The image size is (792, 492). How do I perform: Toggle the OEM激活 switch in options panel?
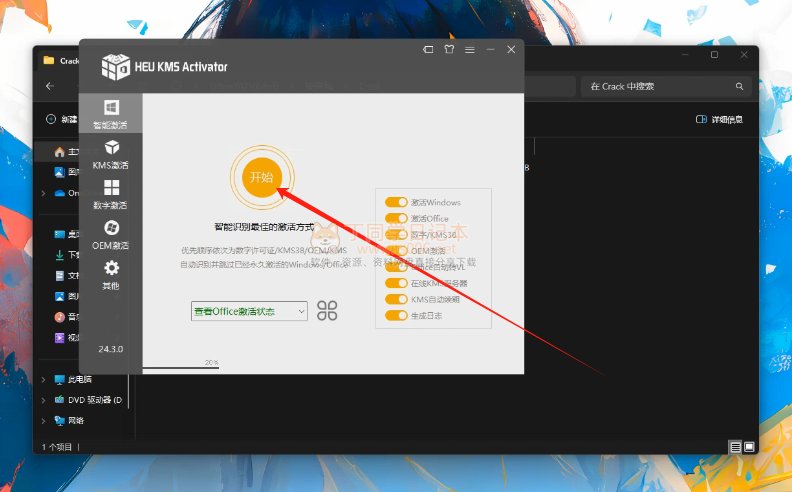coord(396,251)
